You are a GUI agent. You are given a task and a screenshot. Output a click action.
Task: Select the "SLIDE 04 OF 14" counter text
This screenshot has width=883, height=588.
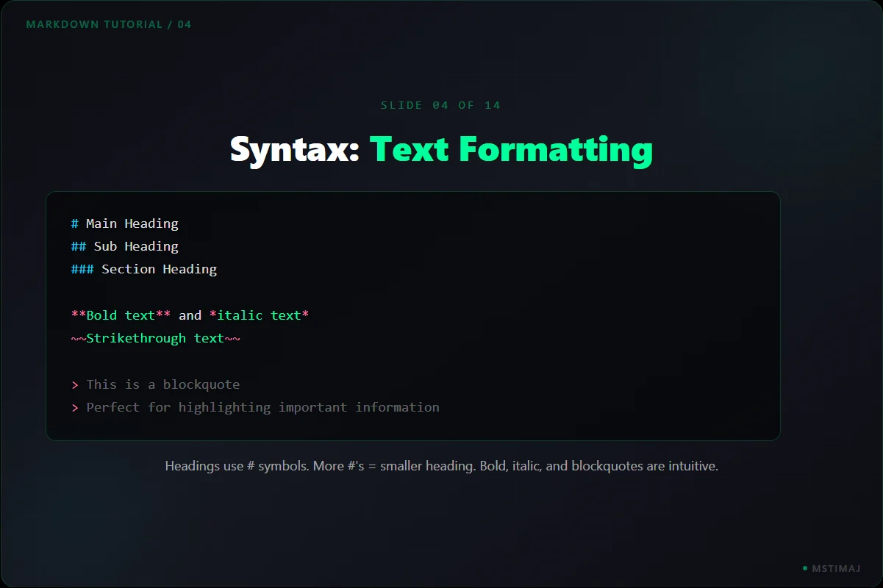coord(441,105)
